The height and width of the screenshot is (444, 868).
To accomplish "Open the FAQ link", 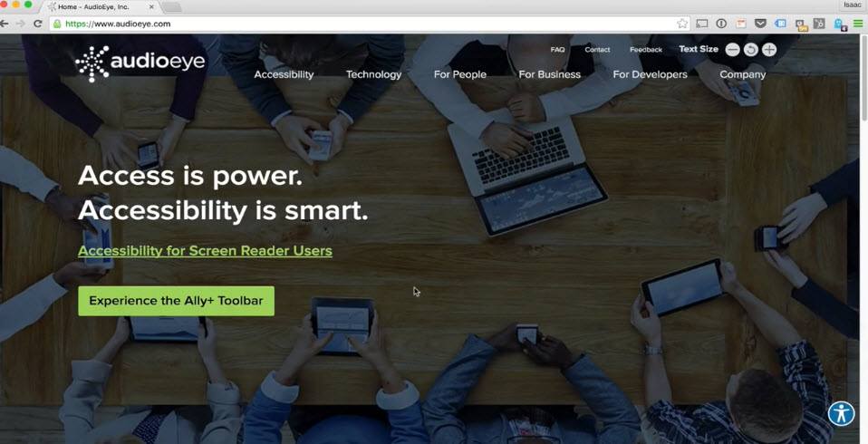I will (x=557, y=50).
